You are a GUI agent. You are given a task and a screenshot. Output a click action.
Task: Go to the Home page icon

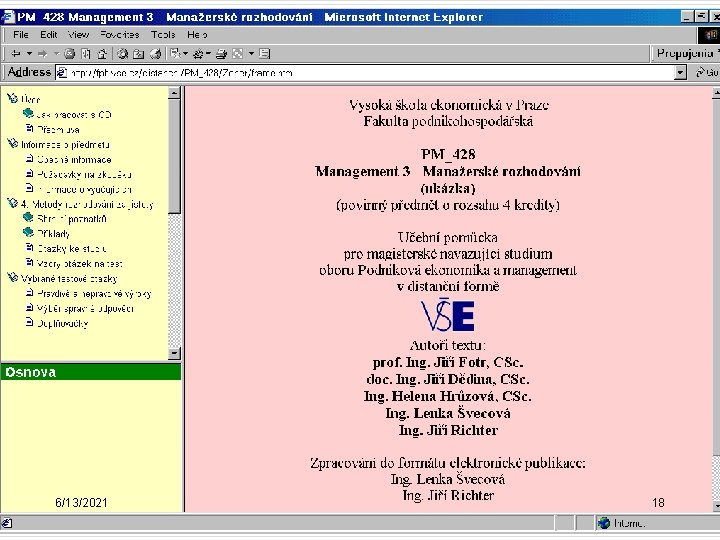click(x=102, y=54)
